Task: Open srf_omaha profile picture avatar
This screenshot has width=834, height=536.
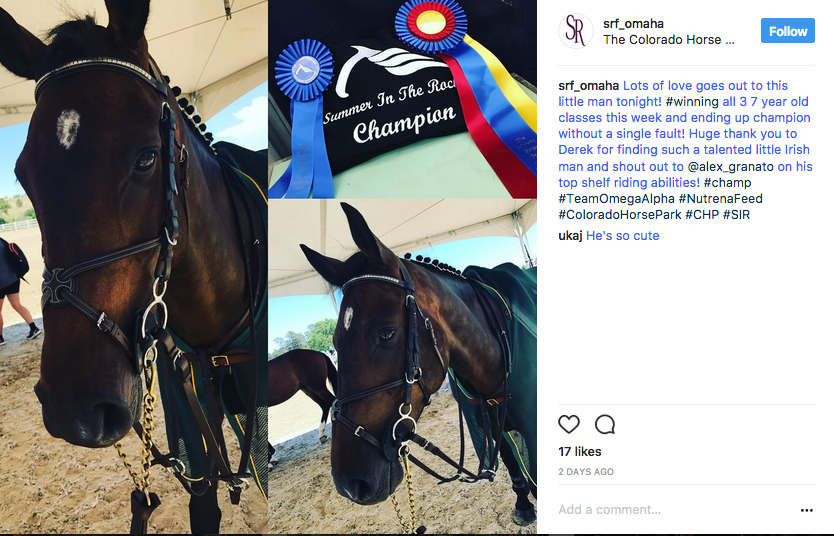Action: click(x=576, y=31)
